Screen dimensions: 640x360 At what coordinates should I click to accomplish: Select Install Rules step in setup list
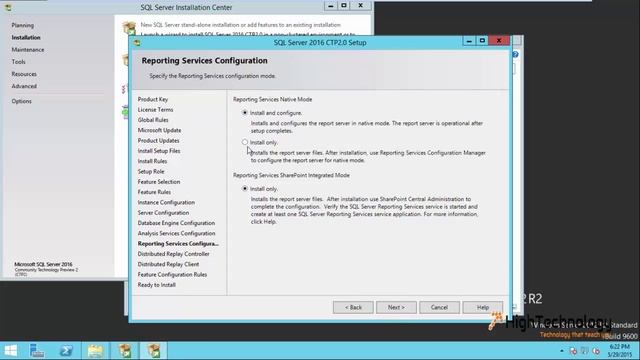[x=152, y=161]
